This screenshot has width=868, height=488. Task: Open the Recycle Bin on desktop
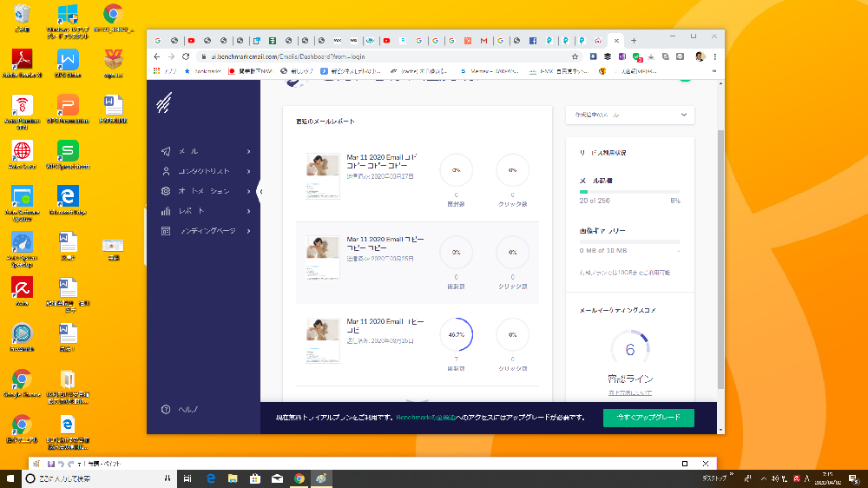click(x=23, y=17)
